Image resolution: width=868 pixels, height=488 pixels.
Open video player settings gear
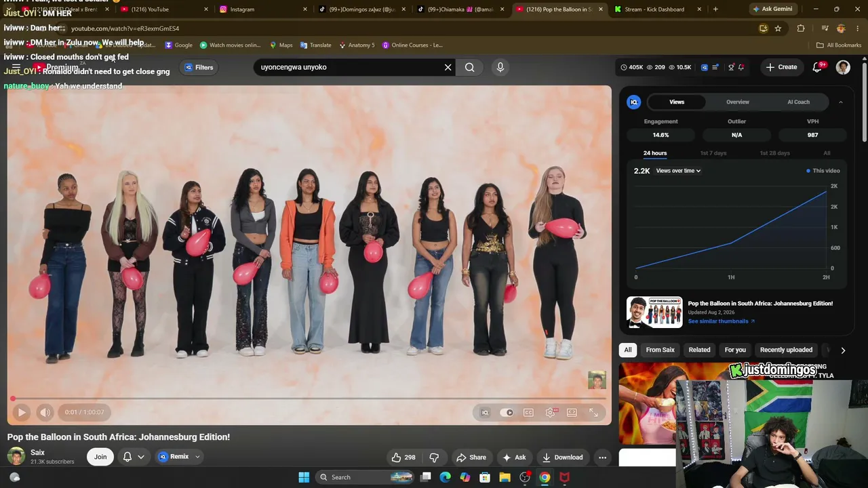(x=551, y=412)
